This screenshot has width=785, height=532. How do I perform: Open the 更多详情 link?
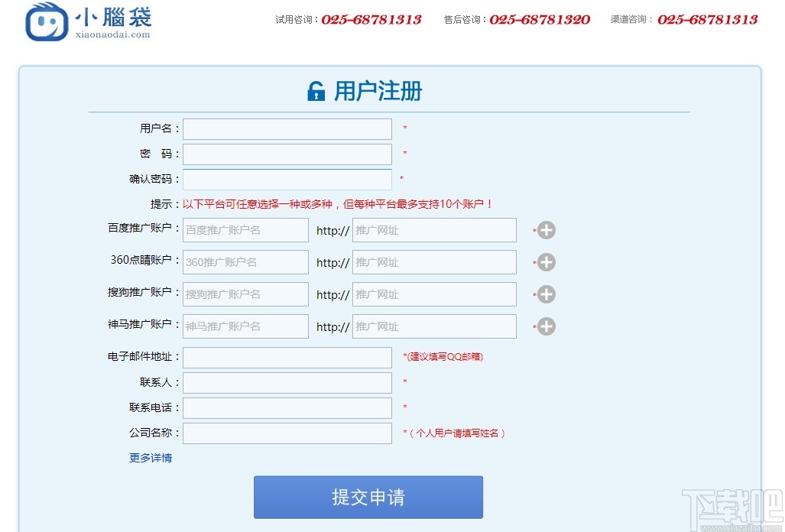click(x=150, y=457)
